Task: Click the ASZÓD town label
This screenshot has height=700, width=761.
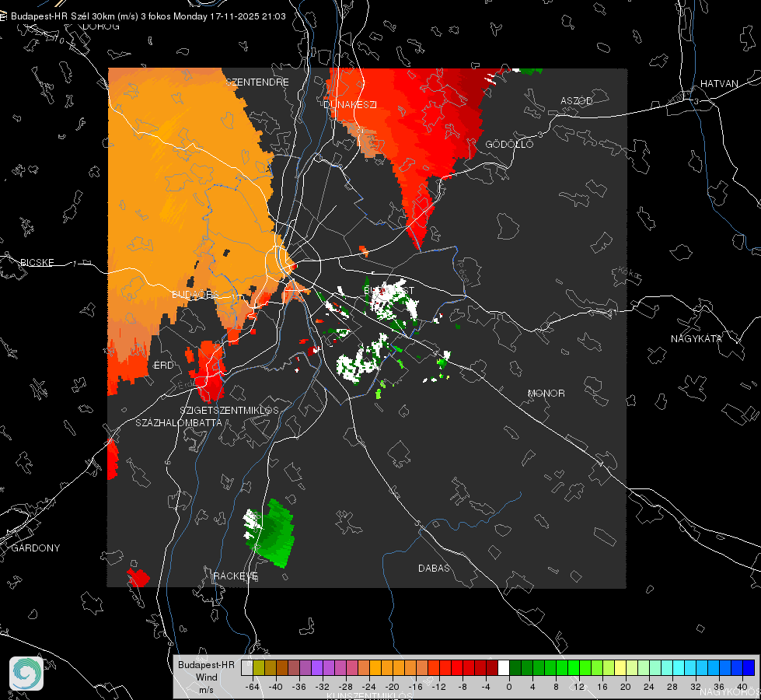Action: click(577, 100)
